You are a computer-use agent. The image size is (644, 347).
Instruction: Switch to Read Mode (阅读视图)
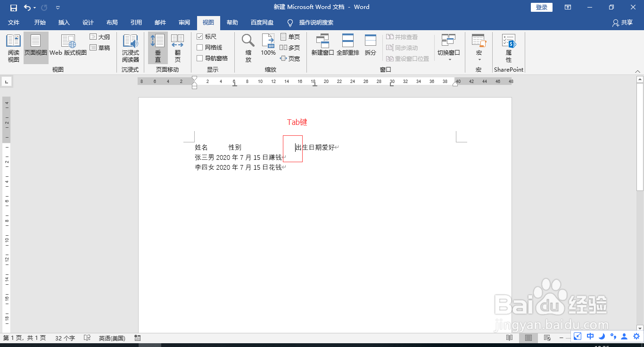tap(14, 48)
